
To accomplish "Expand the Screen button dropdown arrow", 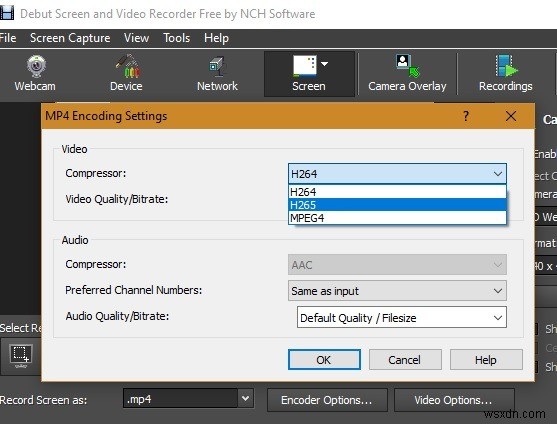I will 324,64.
